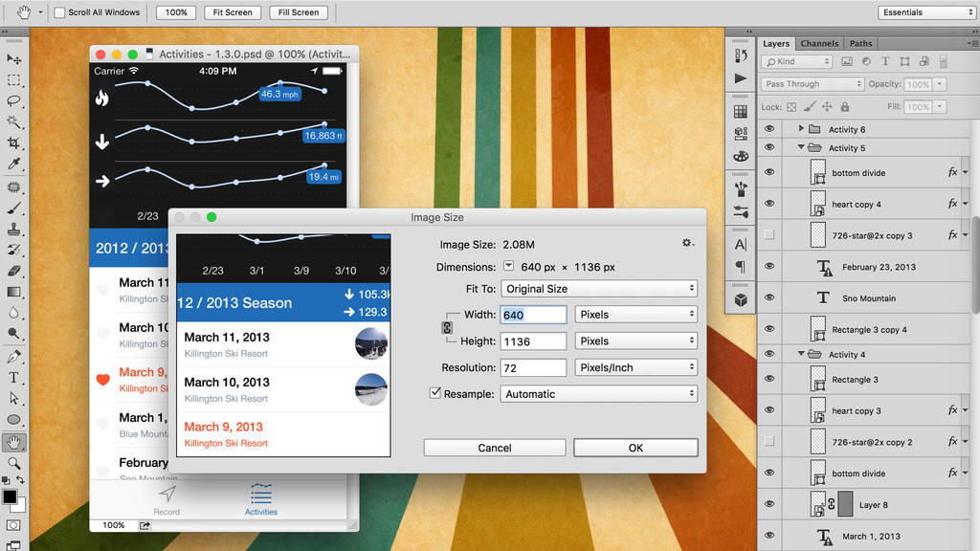Click the 100% zoom button

coord(176,12)
